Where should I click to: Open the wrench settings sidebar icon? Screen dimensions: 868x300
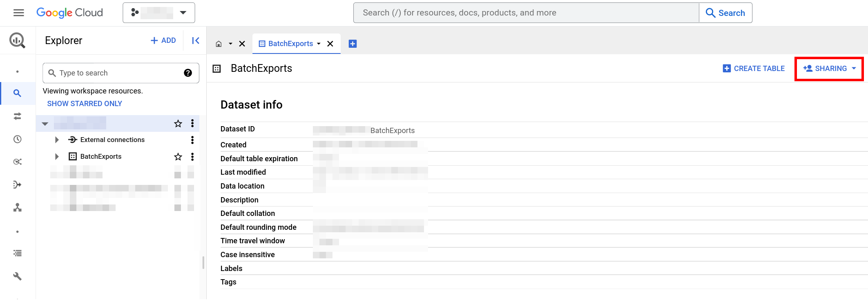(17, 276)
